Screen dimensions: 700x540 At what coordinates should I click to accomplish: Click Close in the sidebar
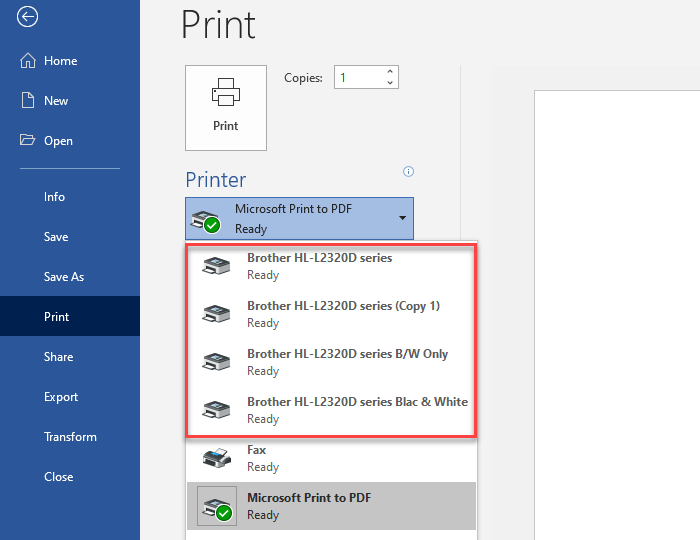click(x=70, y=476)
